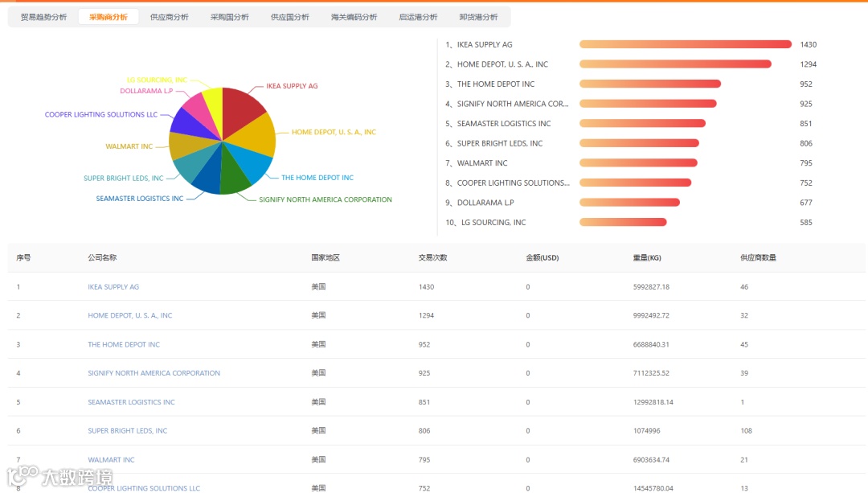Open the 采购国分析 tab
868x493 pixels.
[230, 17]
